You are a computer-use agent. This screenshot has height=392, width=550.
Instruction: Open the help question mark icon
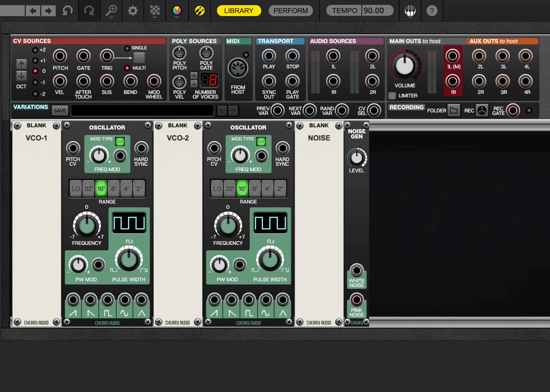[x=432, y=11]
